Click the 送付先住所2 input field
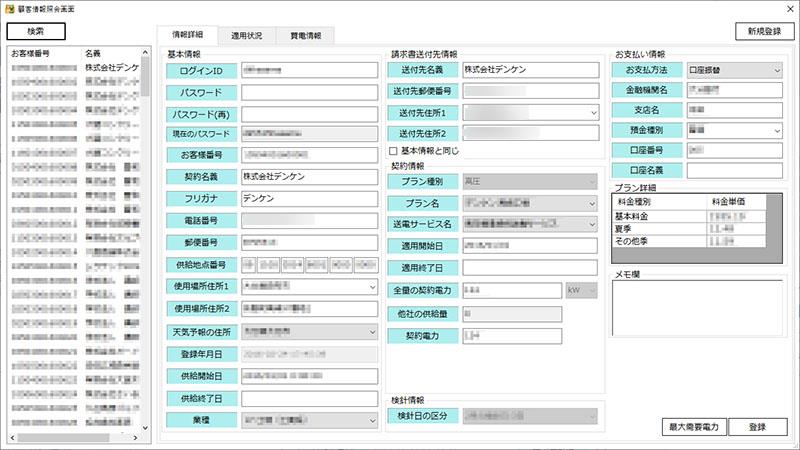The height and width of the screenshot is (450, 800). pyautogui.click(x=531, y=133)
